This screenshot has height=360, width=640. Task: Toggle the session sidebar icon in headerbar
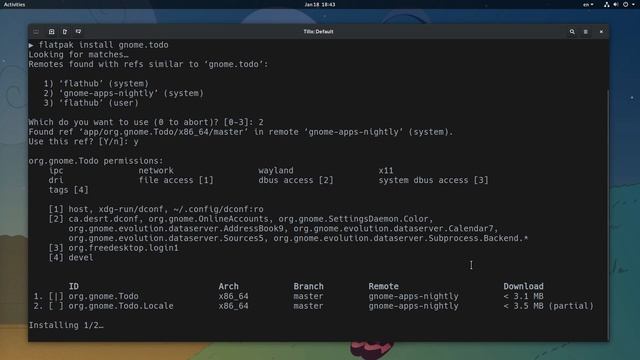36,31
